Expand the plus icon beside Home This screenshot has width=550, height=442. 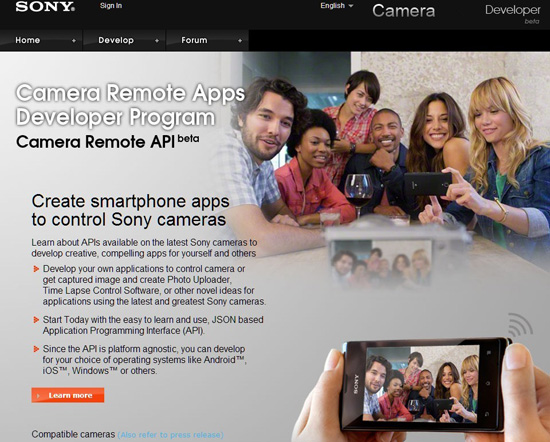pyautogui.click(x=74, y=41)
